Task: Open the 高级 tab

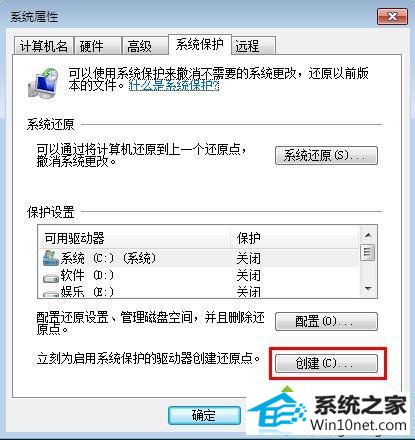Action: [x=145, y=46]
